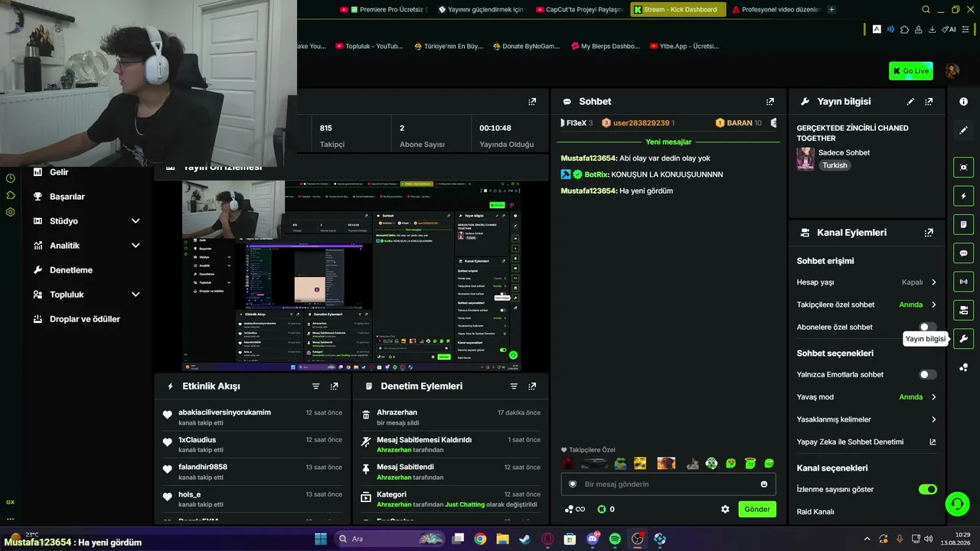Open OBS Studio from the taskbar
Image resolution: width=980 pixels, height=551 pixels.
pos(638,539)
